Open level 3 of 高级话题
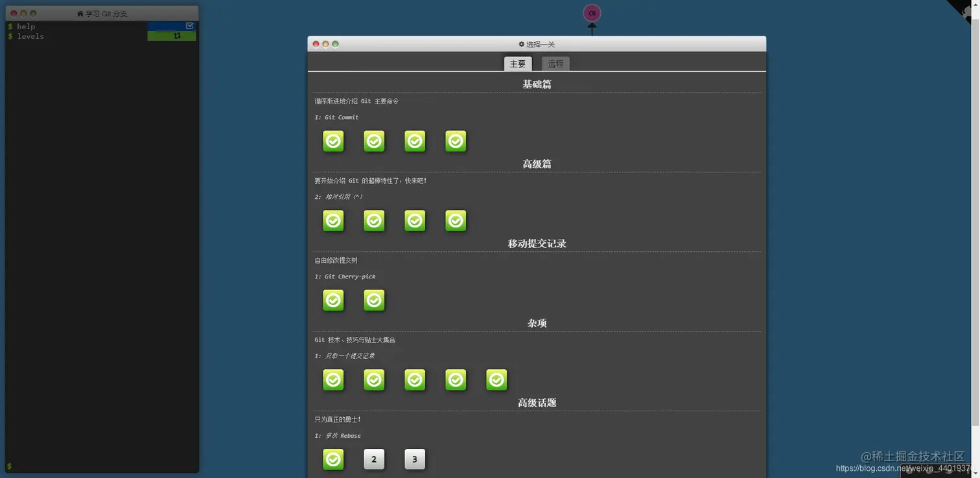This screenshot has width=980, height=478. coord(415,459)
